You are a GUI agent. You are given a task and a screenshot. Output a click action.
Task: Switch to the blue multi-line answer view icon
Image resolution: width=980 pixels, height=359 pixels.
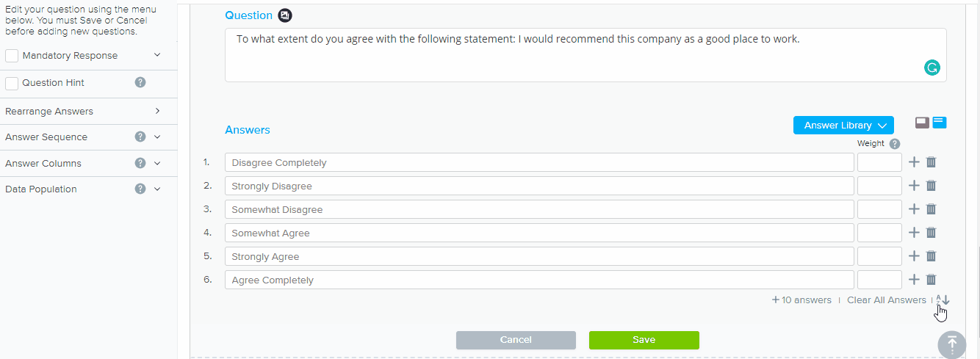pyautogui.click(x=940, y=123)
